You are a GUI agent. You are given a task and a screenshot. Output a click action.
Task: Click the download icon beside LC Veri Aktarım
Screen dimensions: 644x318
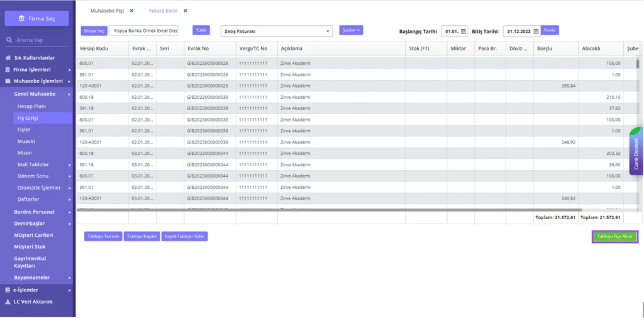pos(8,302)
